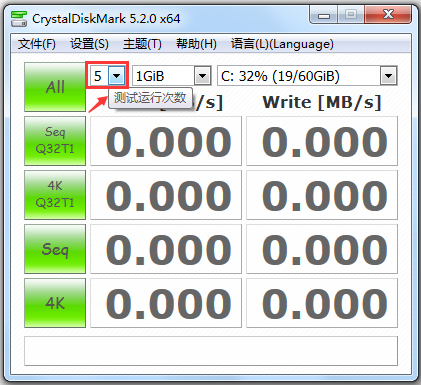The width and height of the screenshot is (421, 385).
Task: Start the 4K Q32T1 test
Action: coord(55,195)
